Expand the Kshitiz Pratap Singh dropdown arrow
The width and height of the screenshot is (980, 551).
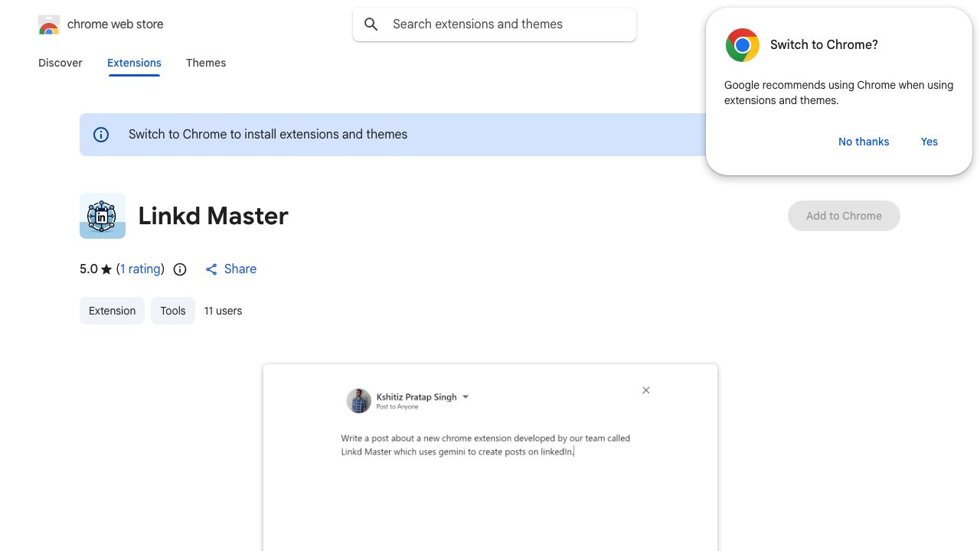pyautogui.click(x=465, y=397)
